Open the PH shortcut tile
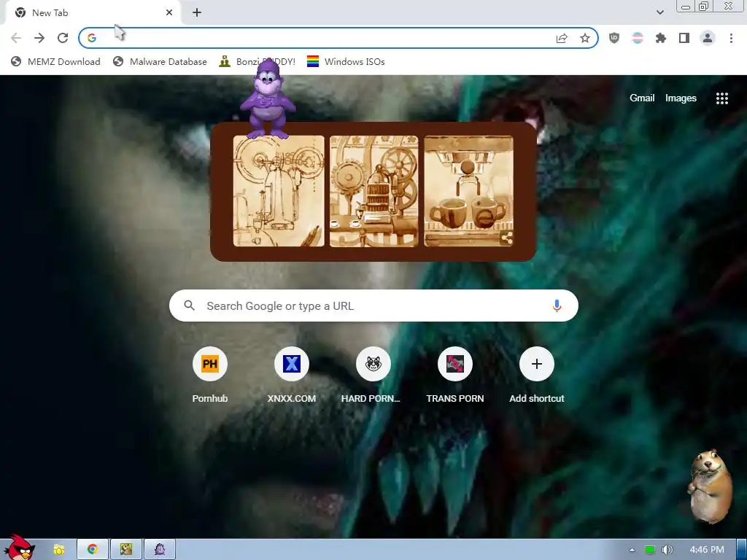Screen dimensions: 747x560 (210, 364)
